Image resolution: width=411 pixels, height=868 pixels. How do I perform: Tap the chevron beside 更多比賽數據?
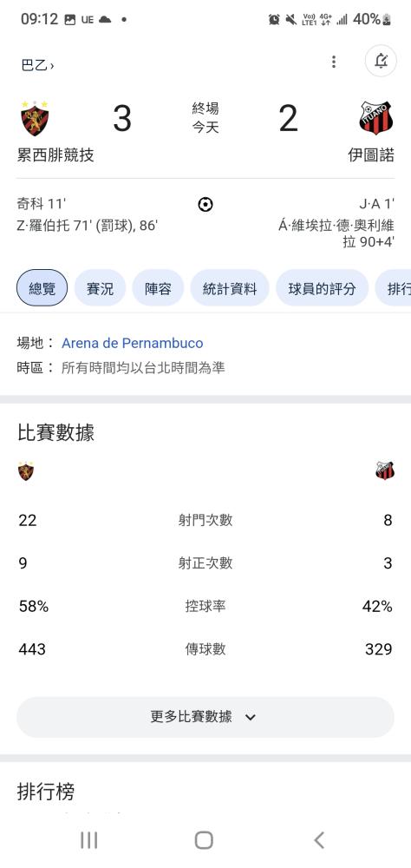(x=250, y=718)
